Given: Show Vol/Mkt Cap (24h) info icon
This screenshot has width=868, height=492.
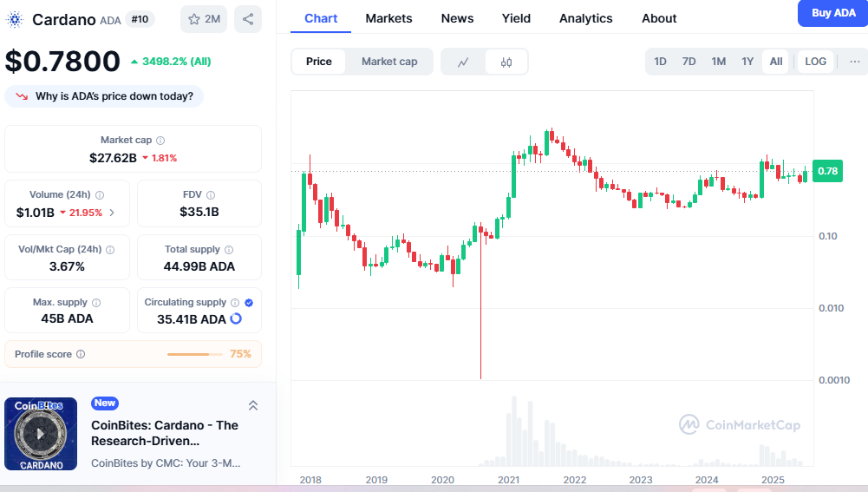Looking at the screenshot, I should point(110,250).
